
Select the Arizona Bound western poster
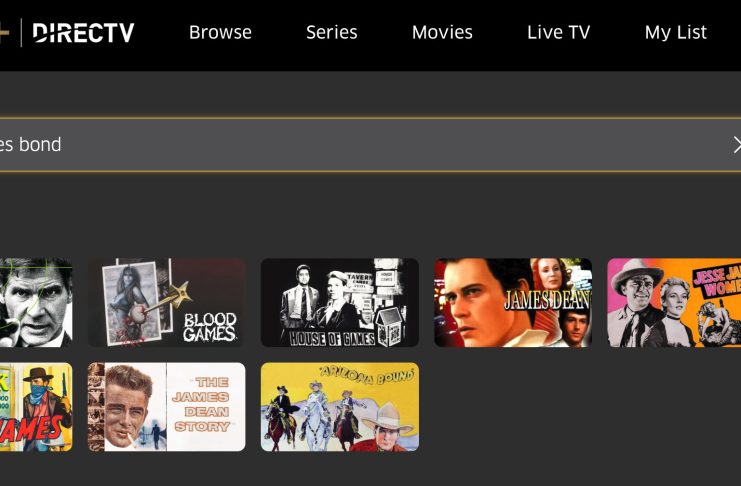(340, 407)
